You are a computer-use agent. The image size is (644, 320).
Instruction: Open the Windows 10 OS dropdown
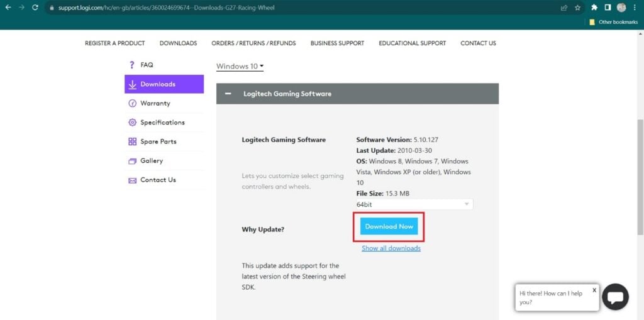(x=240, y=66)
